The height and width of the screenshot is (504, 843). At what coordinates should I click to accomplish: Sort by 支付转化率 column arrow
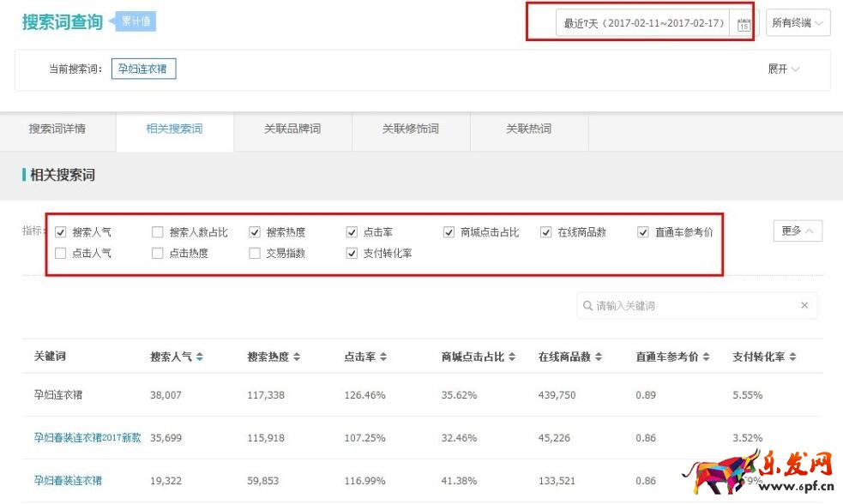tap(792, 357)
